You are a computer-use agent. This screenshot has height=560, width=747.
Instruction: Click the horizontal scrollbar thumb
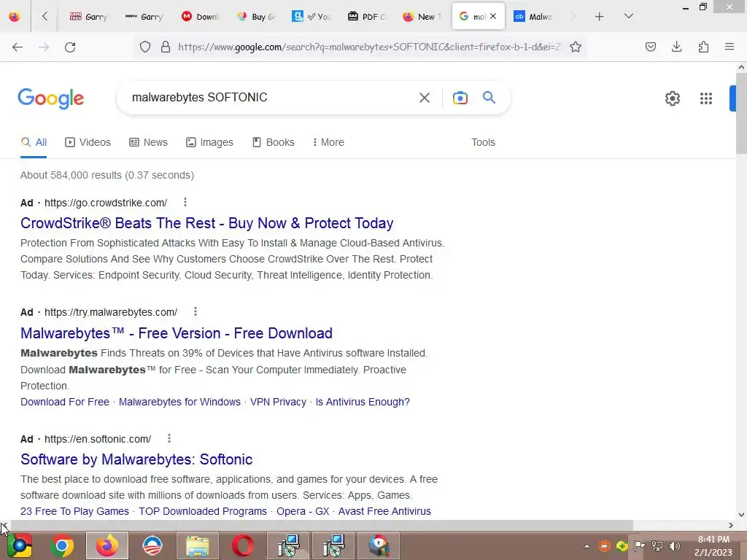coord(322,525)
